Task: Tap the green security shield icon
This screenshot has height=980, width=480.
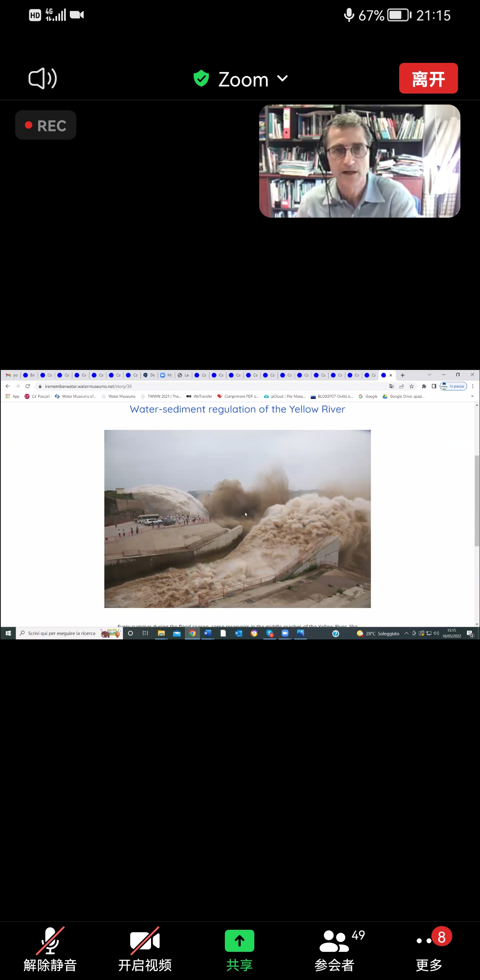Action: click(x=201, y=78)
